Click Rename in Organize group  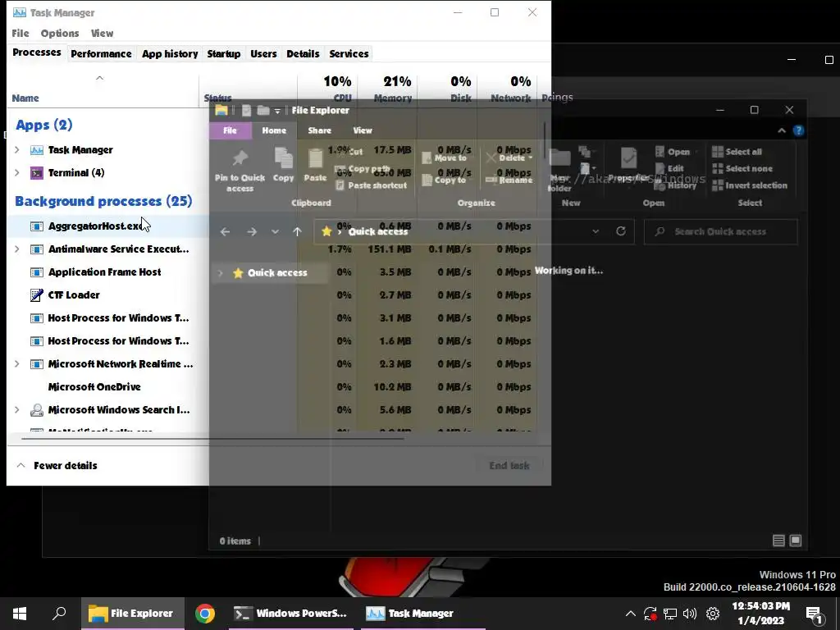509,180
